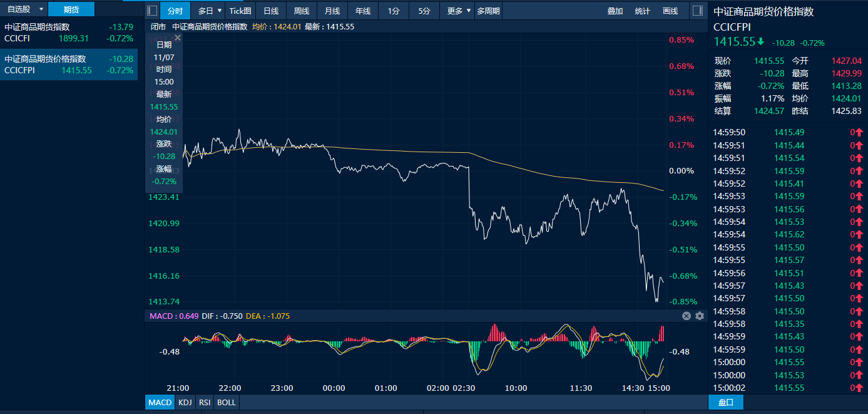Expand the 自选股 dropdown arrow

point(41,9)
